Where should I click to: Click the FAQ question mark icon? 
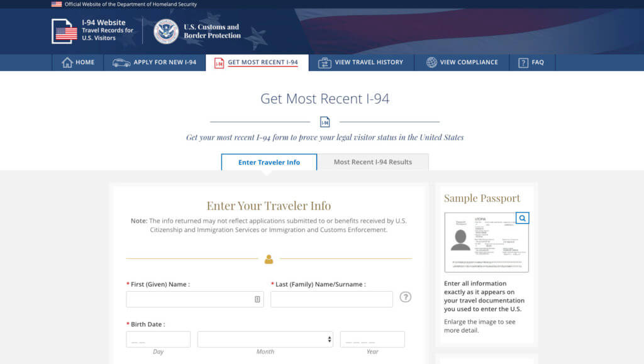pos(523,63)
